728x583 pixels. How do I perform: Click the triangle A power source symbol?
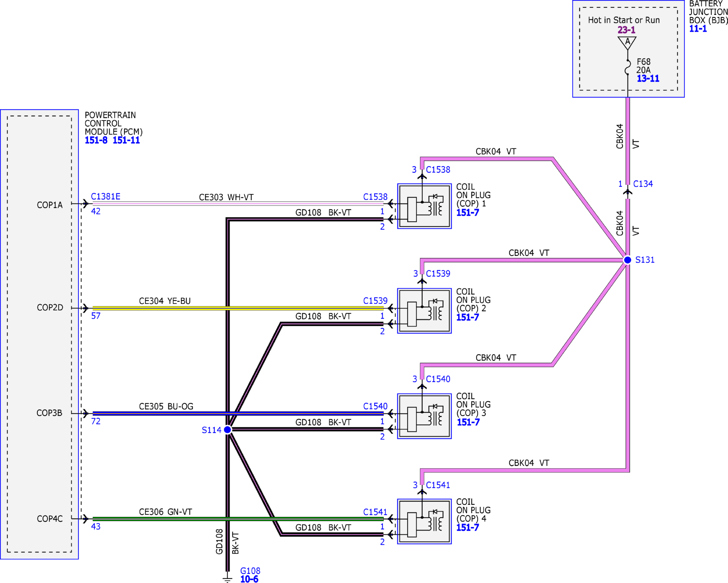coord(627,43)
